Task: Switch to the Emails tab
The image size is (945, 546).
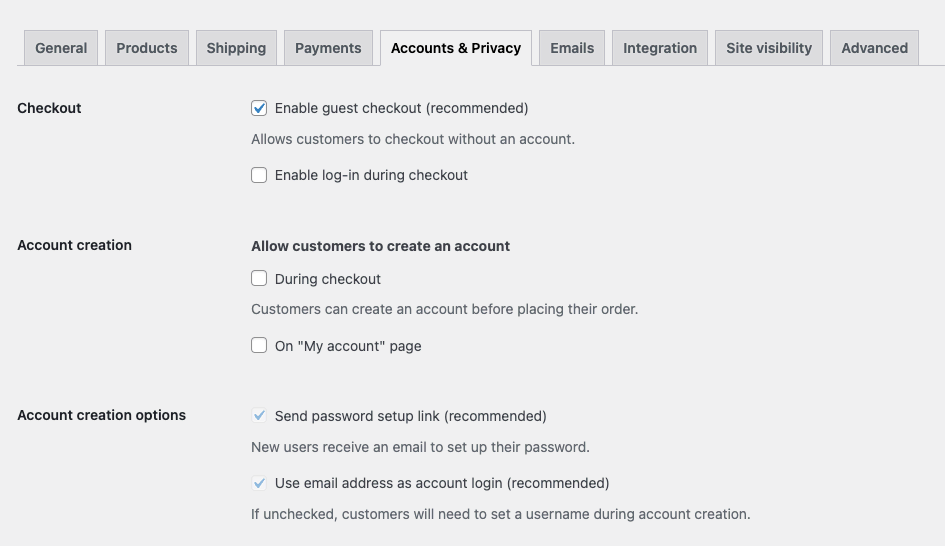Action: [572, 48]
